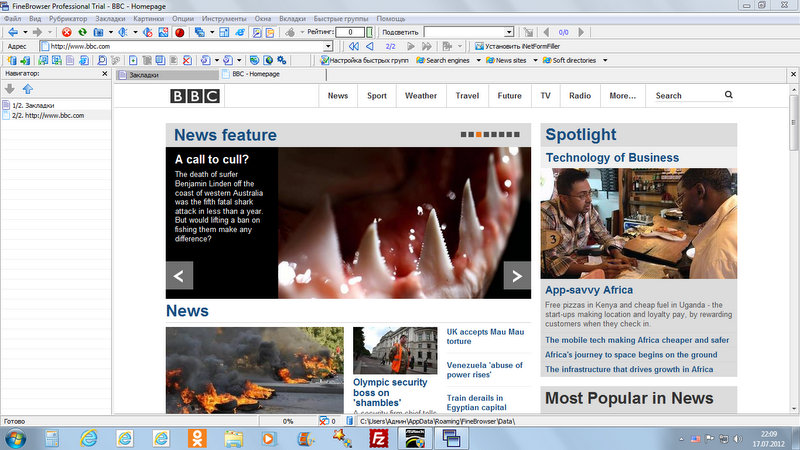Open the Файл menu
Screen dimensions: 800x450
(x=12, y=18)
